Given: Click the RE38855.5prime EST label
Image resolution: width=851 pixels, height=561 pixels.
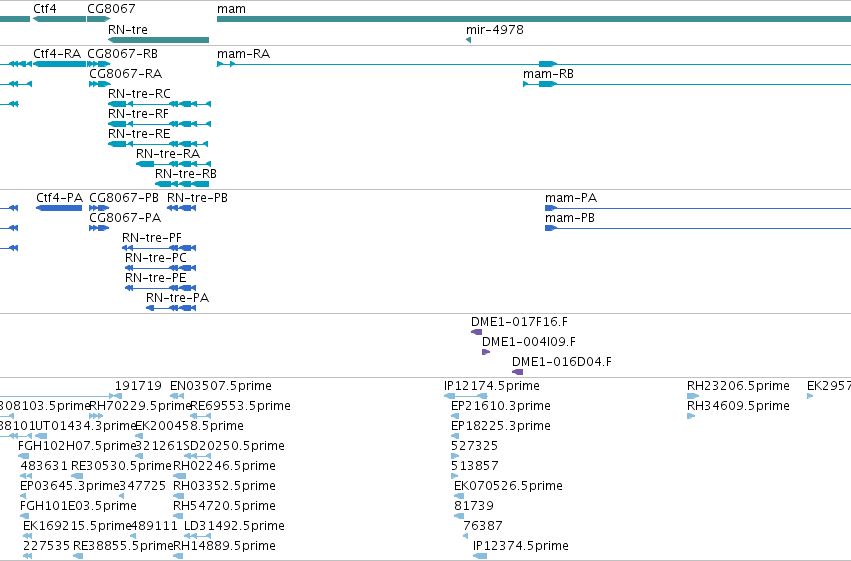Looking at the screenshot, I should [x=123, y=546].
